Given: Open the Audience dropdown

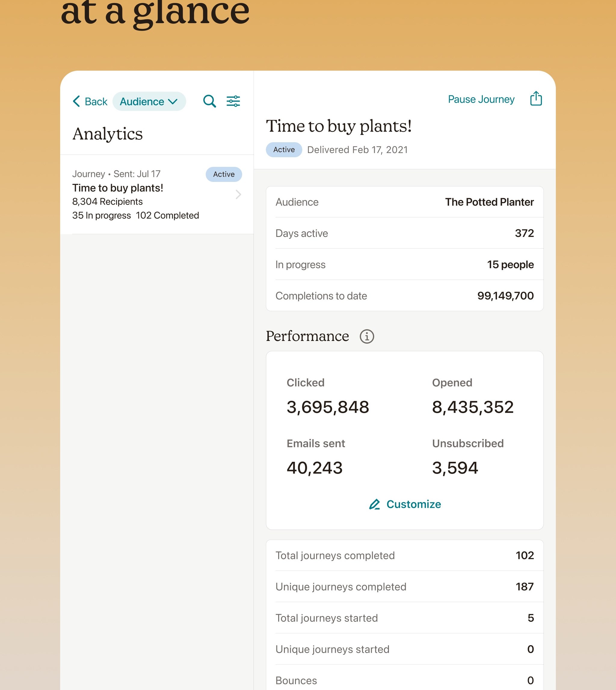Looking at the screenshot, I should point(149,101).
